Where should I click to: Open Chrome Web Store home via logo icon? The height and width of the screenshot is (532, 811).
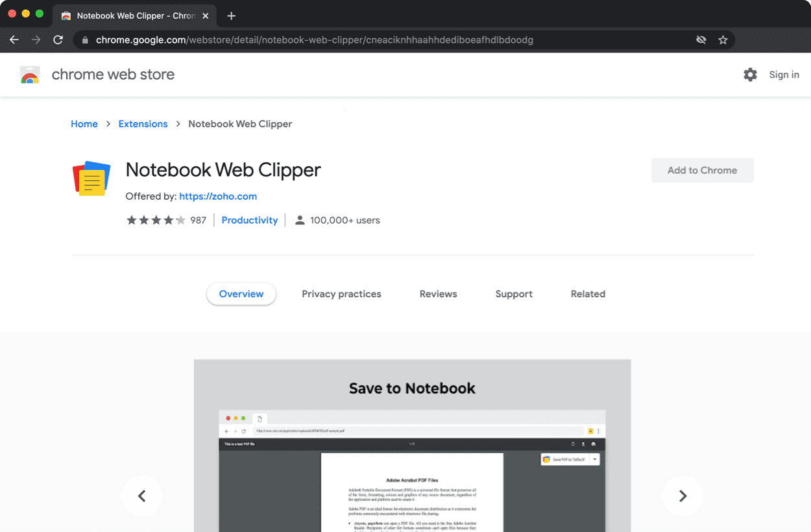click(x=30, y=74)
